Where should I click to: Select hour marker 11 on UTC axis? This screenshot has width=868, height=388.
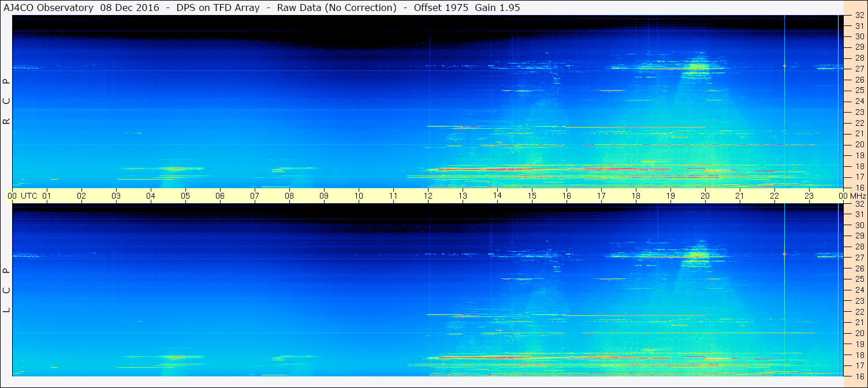tap(393, 196)
